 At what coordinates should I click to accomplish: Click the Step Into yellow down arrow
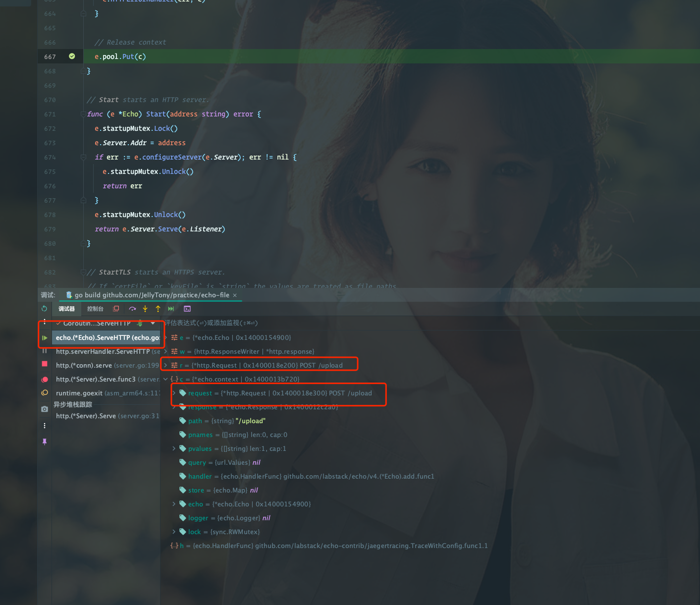[145, 309]
